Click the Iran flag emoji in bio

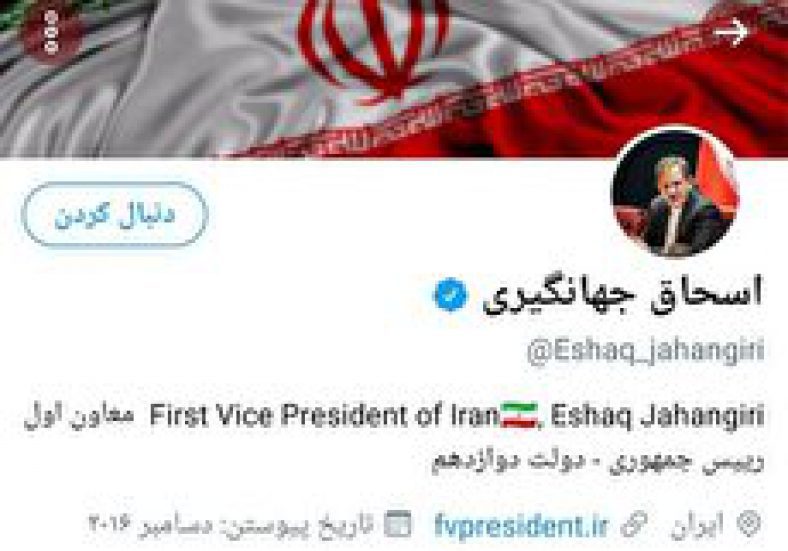[x=520, y=415]
